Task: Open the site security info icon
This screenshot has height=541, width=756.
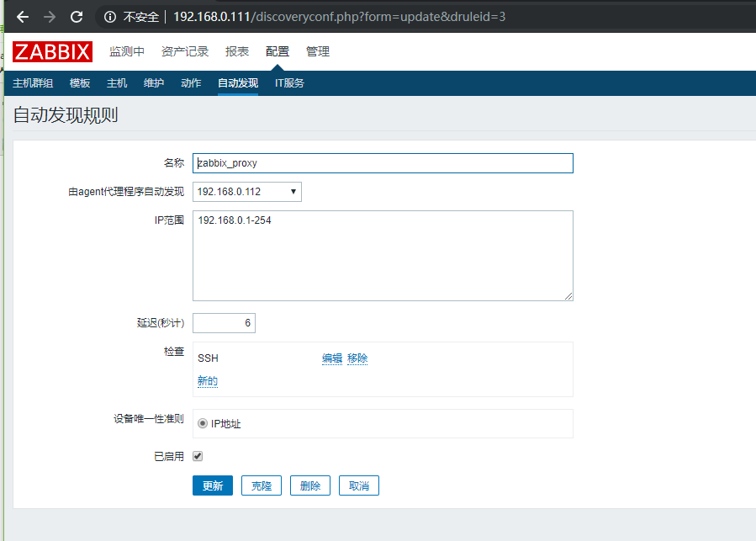Action: pos(110,17)
